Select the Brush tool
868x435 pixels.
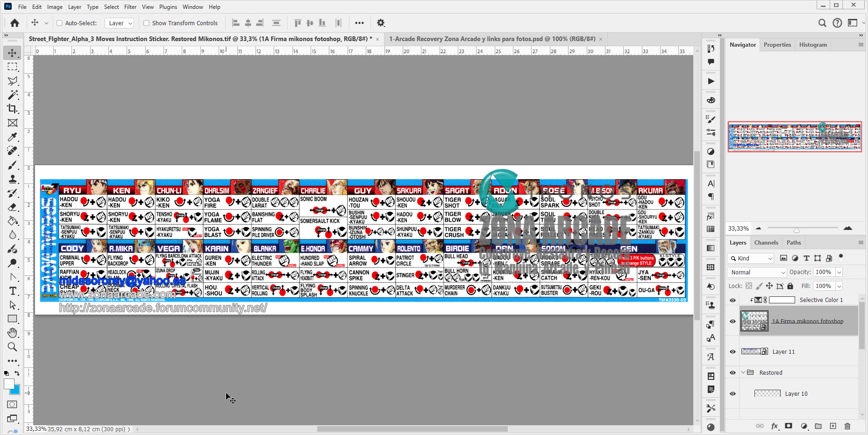point(13,165)
